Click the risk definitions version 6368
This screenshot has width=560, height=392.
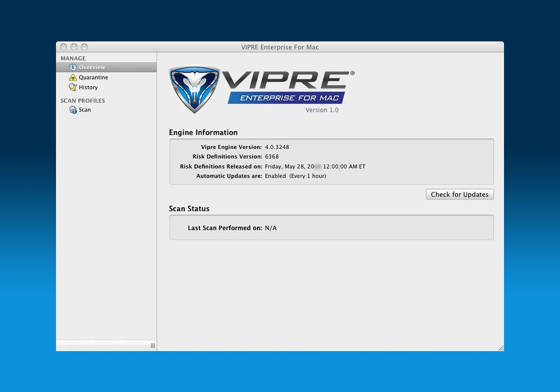(x=272, y=156)
